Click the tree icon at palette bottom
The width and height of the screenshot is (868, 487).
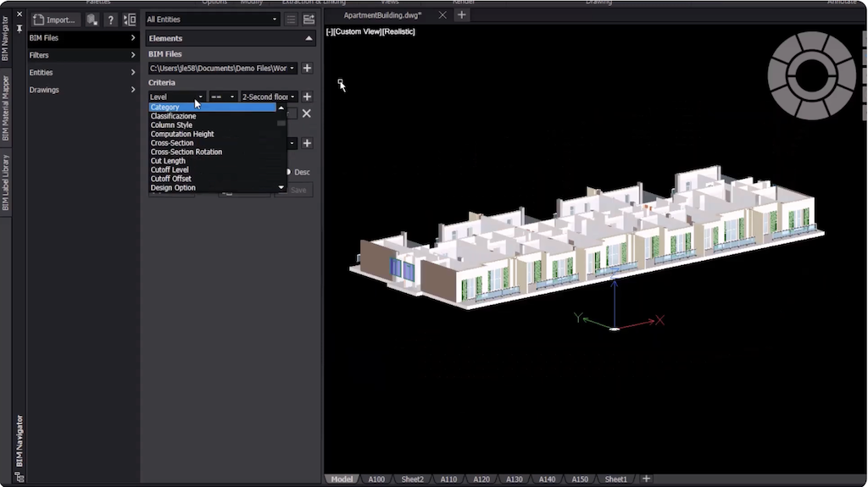point(19,477)
